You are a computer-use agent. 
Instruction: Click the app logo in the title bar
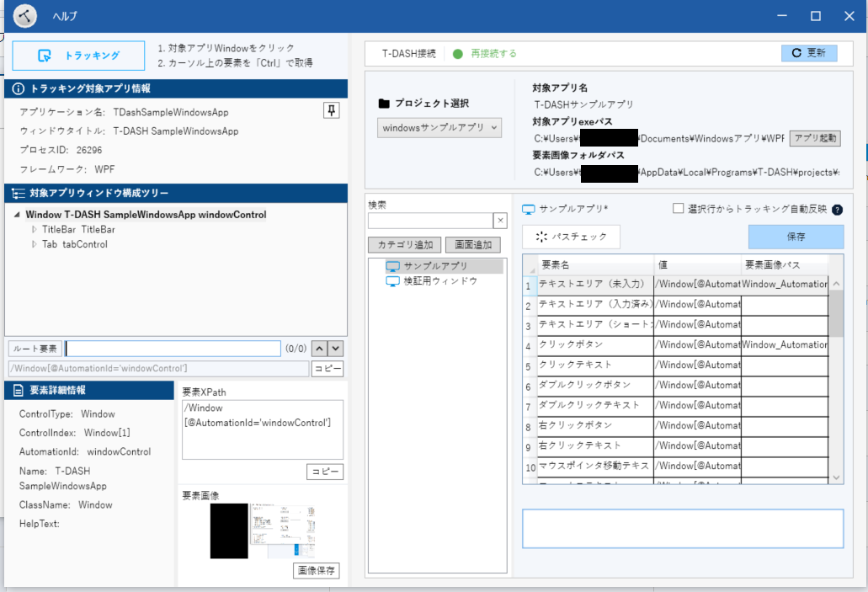click(24, 15)
